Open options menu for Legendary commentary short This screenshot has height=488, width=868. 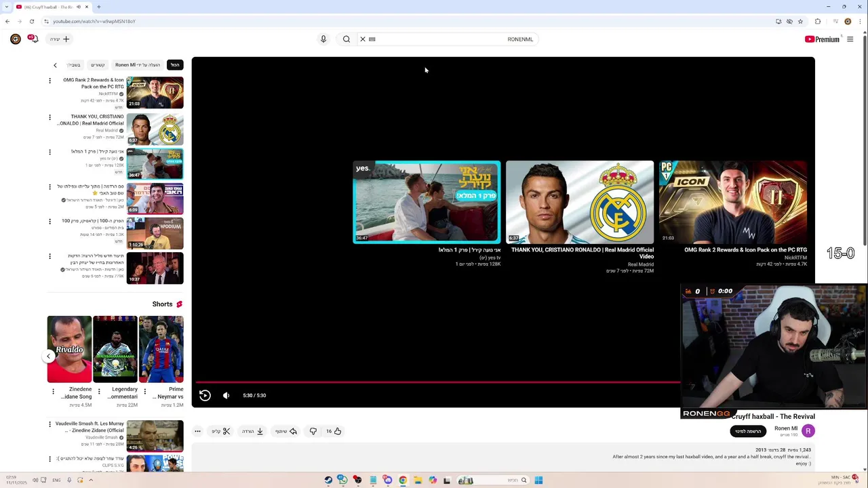pyautogui.click(x=99, y=391)
